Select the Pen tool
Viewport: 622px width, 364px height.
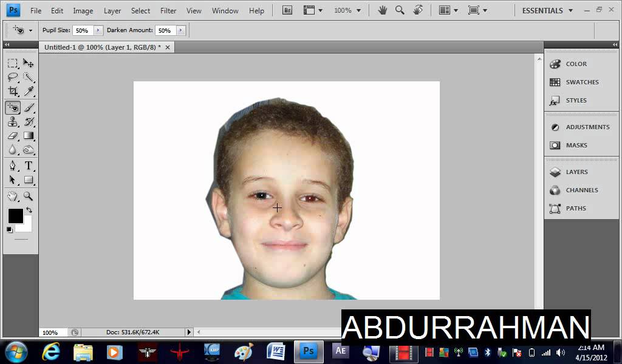point(13,166)
